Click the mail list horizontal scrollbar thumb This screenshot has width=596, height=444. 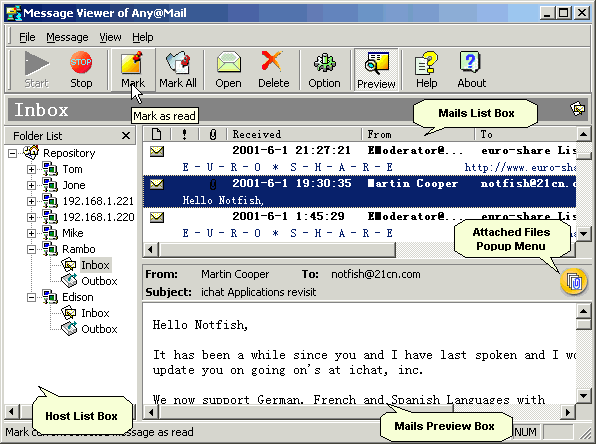[277, 250]
